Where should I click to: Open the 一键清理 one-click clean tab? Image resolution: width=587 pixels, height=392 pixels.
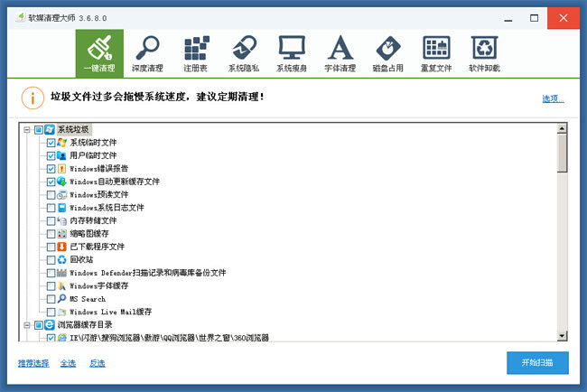[99, 53]
